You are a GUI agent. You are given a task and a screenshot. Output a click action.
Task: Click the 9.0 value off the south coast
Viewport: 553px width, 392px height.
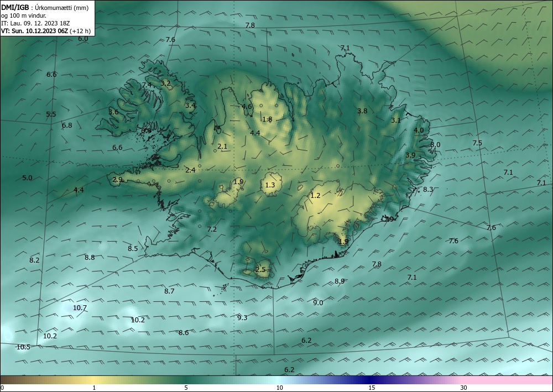pyautogui.click(x=318, y=302)
